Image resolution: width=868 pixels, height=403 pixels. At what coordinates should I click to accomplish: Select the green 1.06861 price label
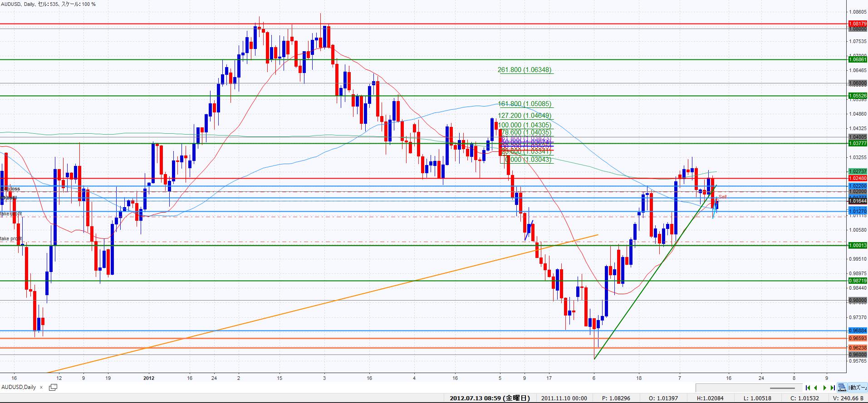[x=857, y=59]
